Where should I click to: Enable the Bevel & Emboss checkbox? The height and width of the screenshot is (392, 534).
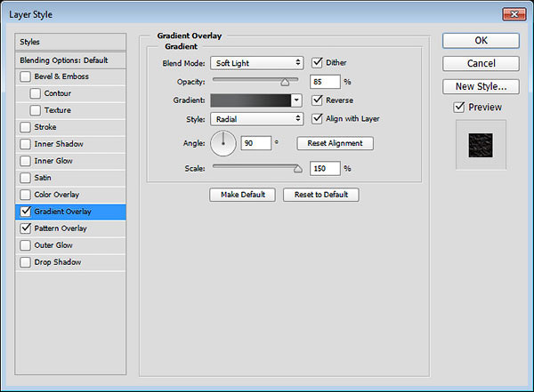[25, 76]
